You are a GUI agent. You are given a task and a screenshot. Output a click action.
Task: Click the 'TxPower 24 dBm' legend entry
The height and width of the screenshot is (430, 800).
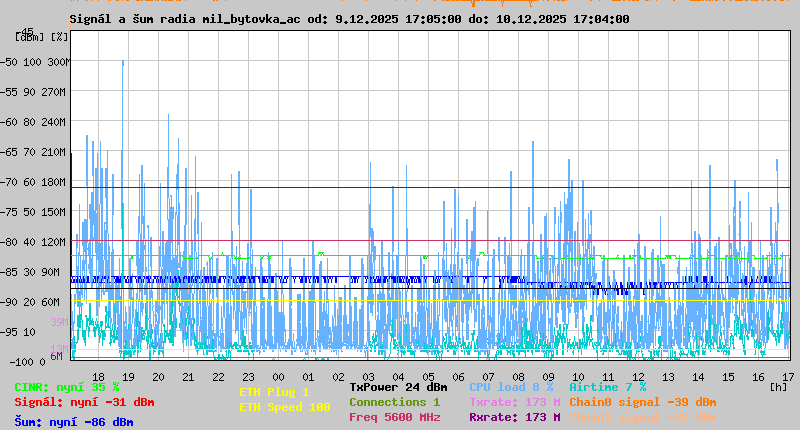pos(398,387)
